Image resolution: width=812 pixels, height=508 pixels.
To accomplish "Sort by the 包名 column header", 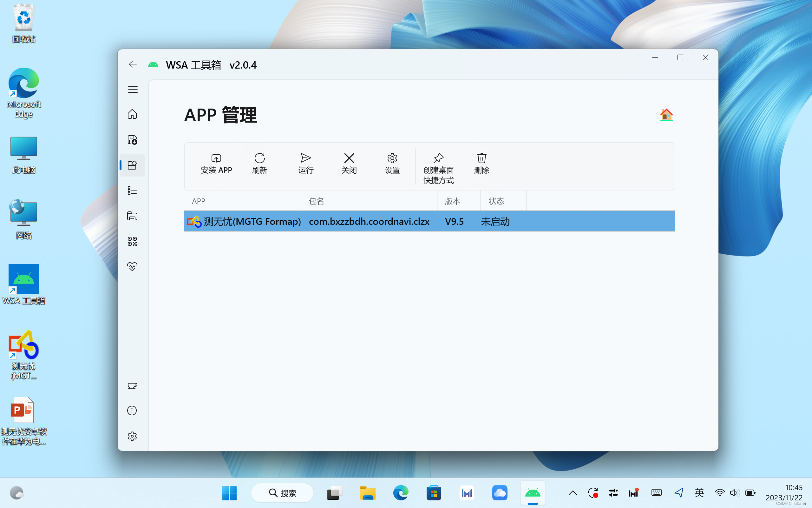I will click(x=369, y=201).
